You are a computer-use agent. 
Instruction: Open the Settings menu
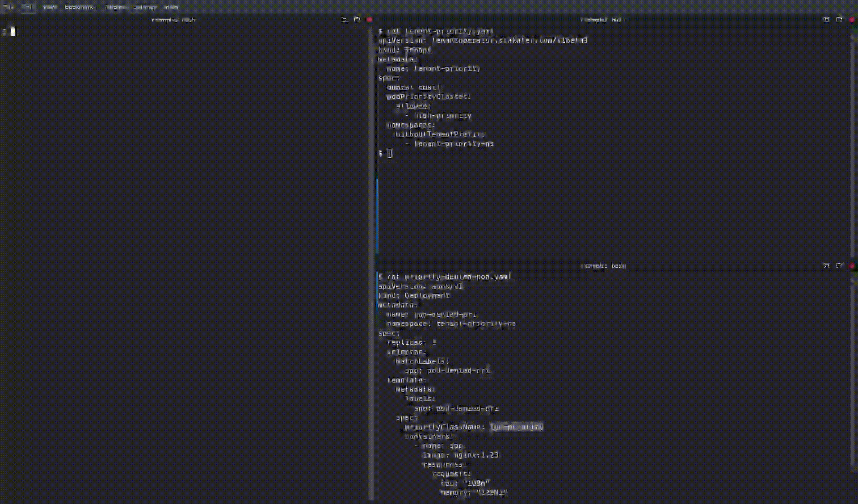[x=145, y=7]
